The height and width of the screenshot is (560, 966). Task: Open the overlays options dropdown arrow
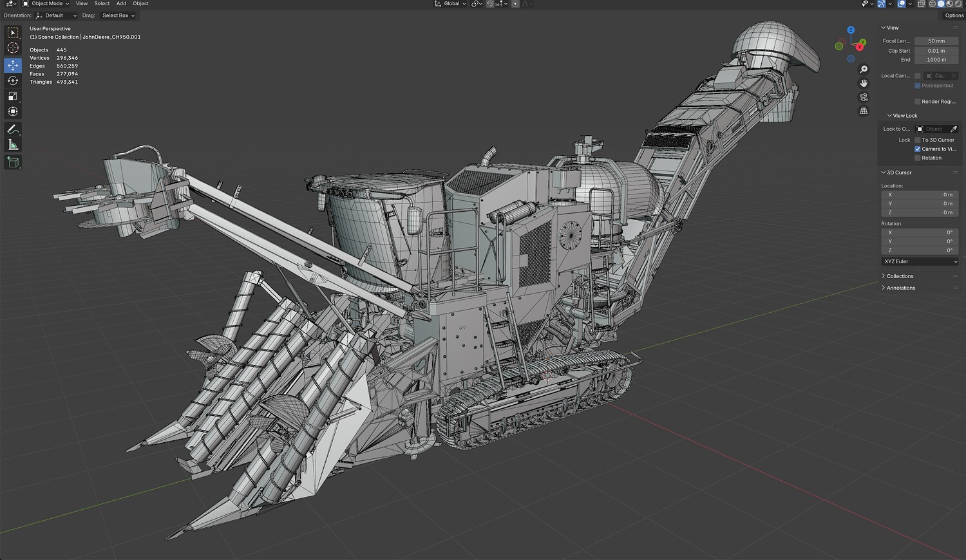(909, 4)
